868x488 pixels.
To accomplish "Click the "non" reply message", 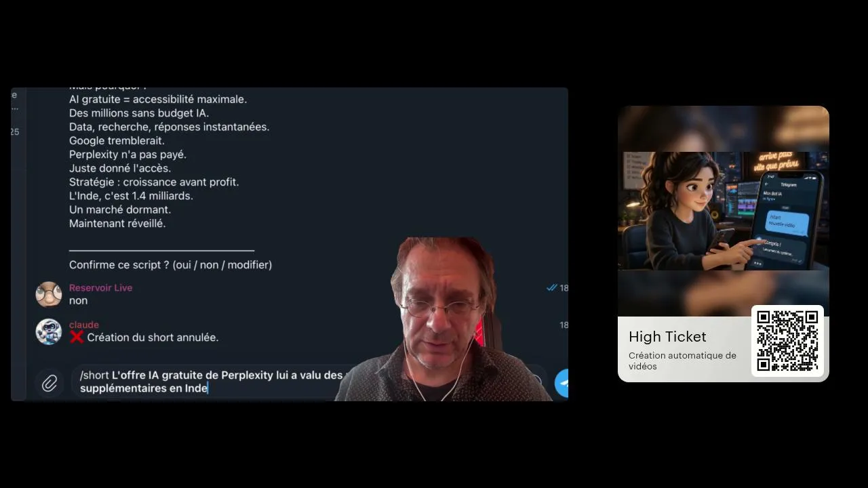I will (x=78, y=301).
